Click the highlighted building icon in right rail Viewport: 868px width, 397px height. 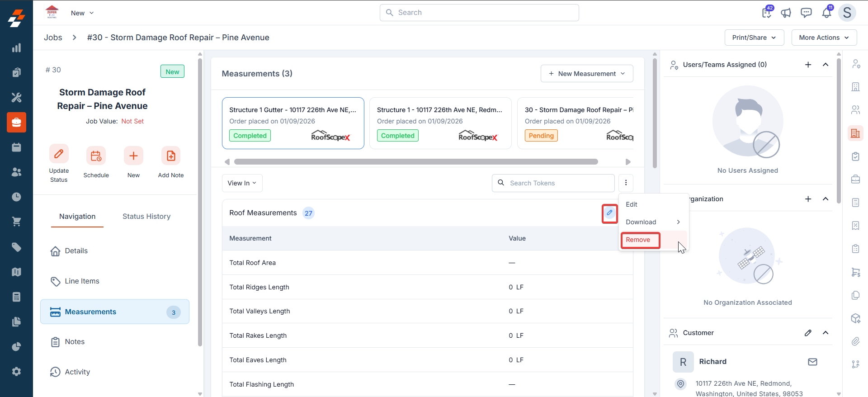[x=855, y=133]
